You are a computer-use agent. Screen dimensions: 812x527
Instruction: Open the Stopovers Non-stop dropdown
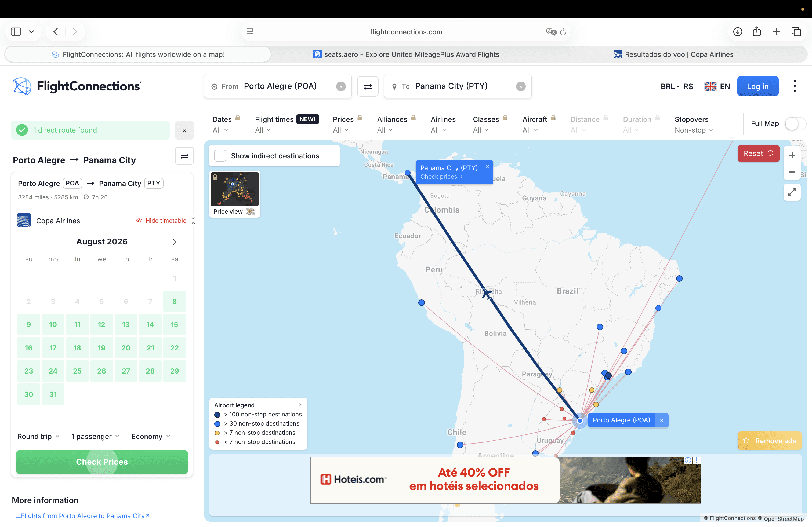point(694,130)
